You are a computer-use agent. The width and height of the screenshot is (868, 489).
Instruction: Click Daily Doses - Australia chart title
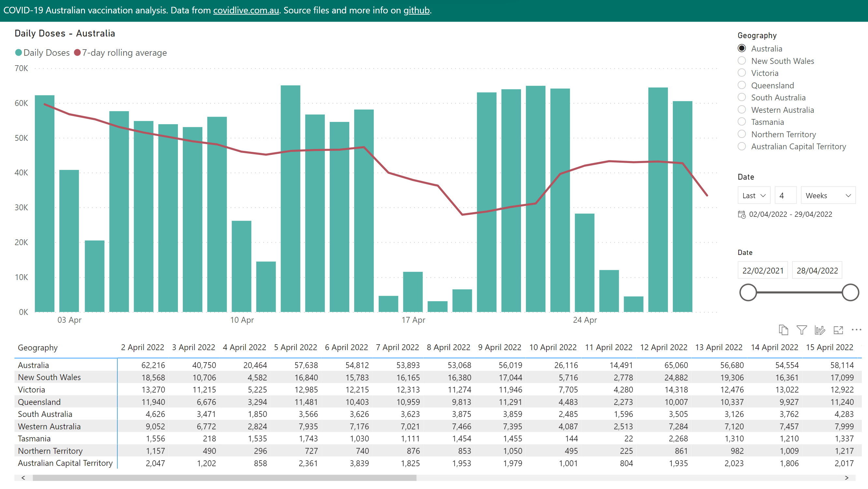[65, 33]
